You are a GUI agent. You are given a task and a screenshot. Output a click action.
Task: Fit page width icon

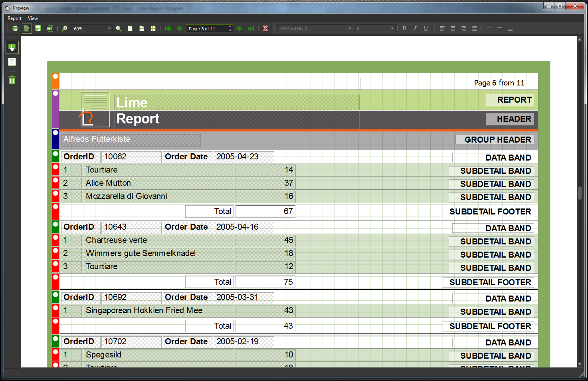point(142,28)
